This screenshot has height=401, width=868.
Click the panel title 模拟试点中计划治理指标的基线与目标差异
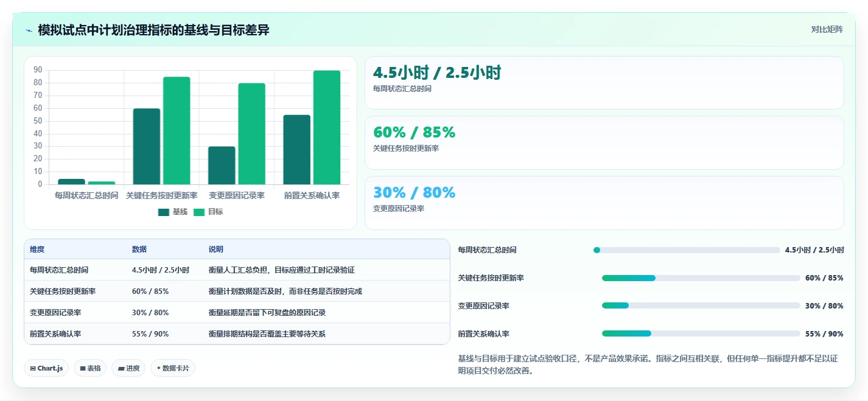click(153, 30)
